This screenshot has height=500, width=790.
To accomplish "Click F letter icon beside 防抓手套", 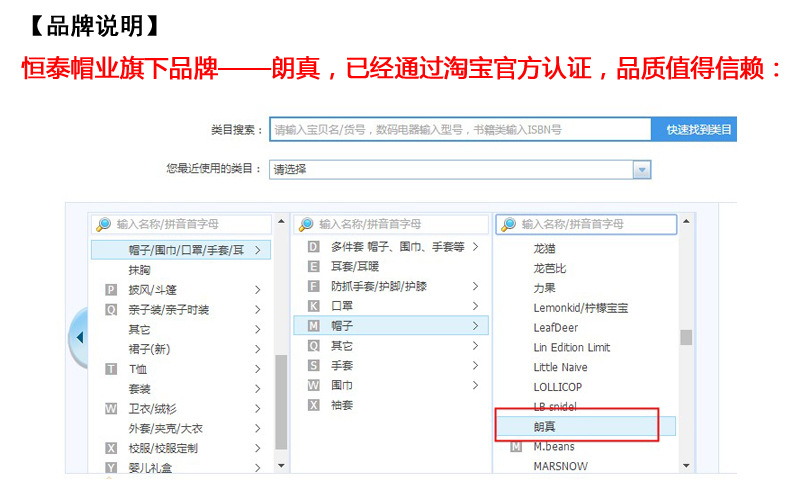I will coord(313,286).
